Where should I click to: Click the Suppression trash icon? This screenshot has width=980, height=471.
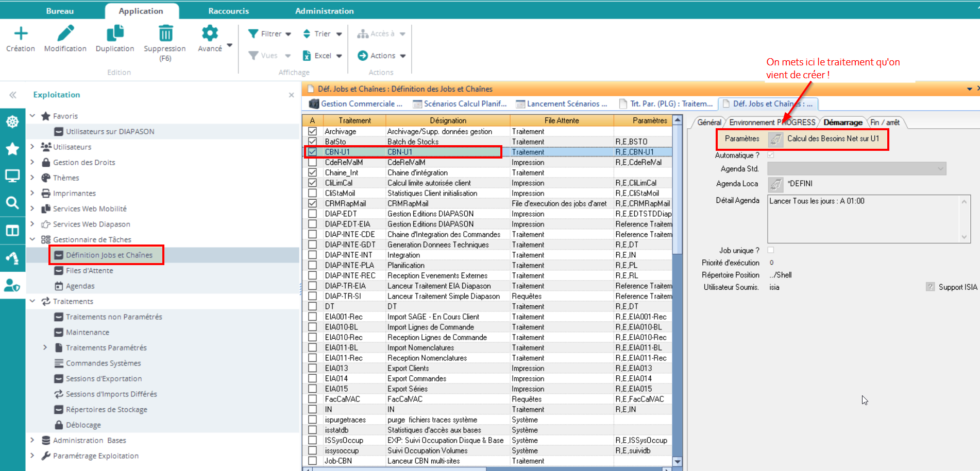(x=165, y=34)
